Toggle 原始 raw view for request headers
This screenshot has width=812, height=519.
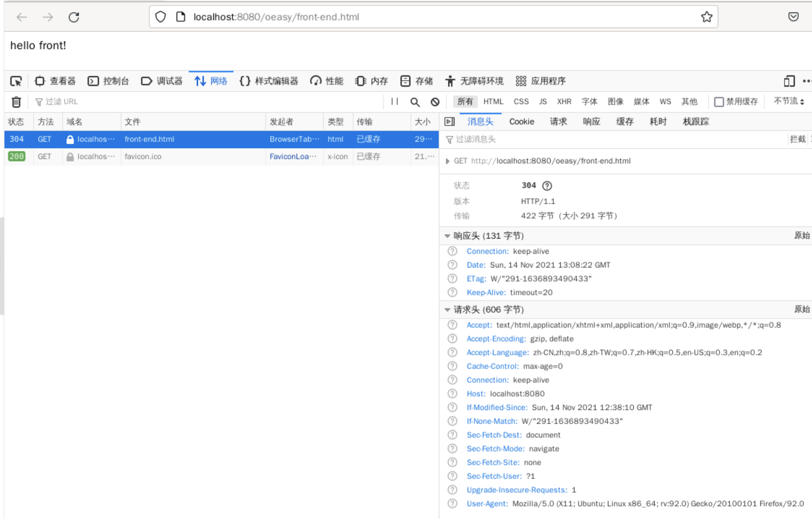pos(802,309)
